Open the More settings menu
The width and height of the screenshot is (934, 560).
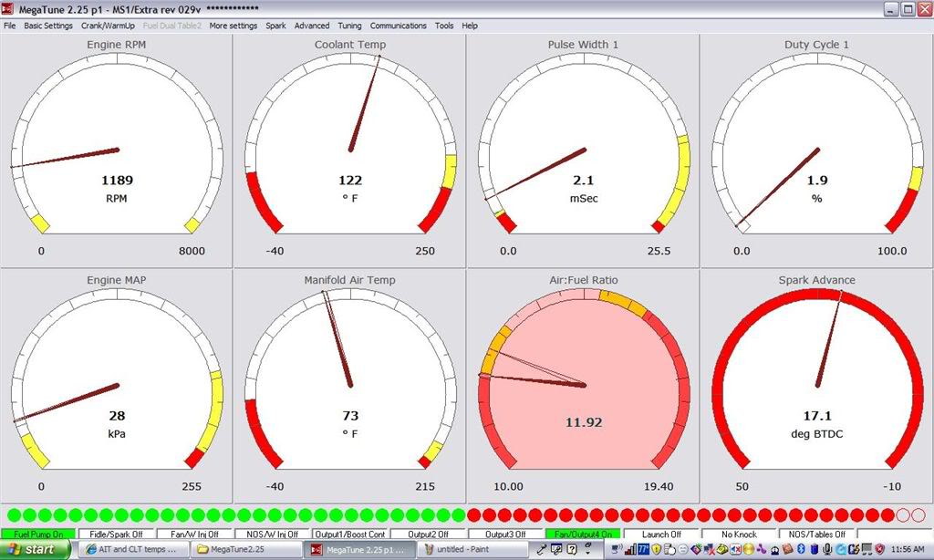click(x=233, y=26)
